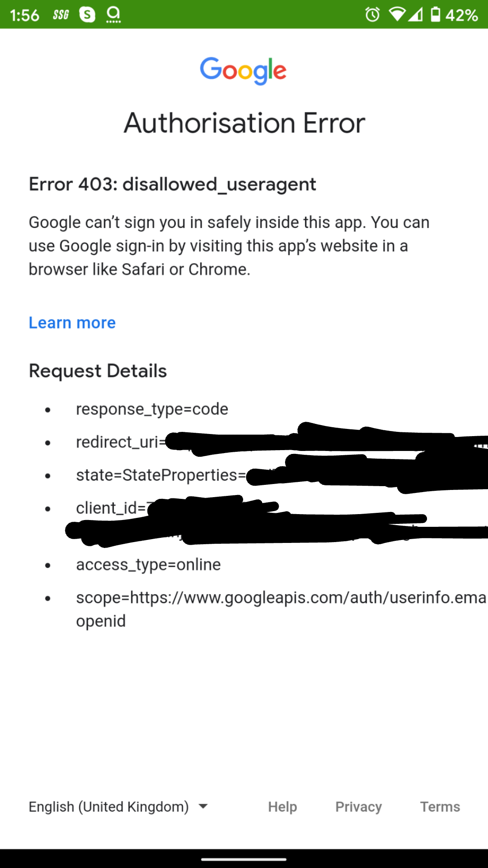View the Privacy policy link
488x868 pixels.
358,807
